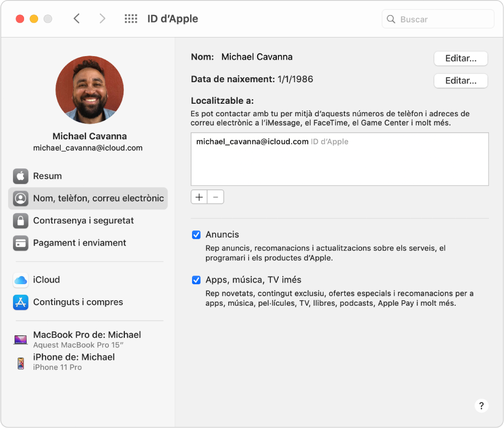
Task: Close the window with the red button
Action: (x=20, y=19)
